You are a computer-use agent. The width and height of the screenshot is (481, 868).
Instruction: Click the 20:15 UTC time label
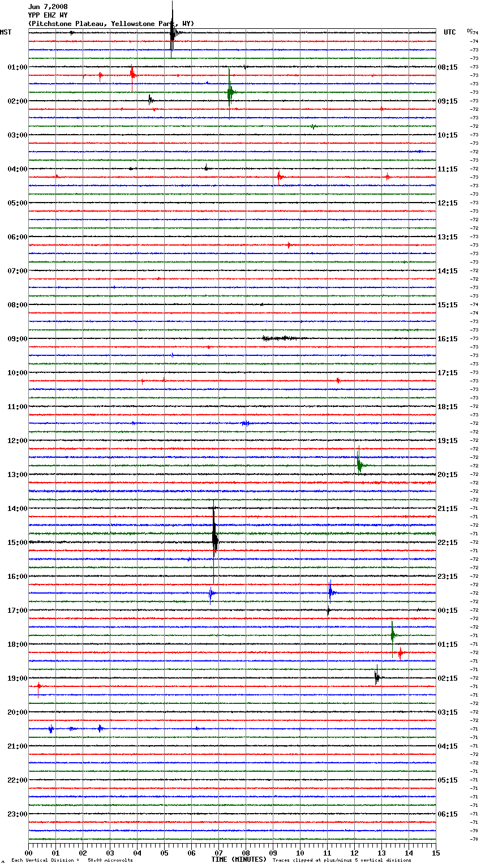(x=448, y=475)
